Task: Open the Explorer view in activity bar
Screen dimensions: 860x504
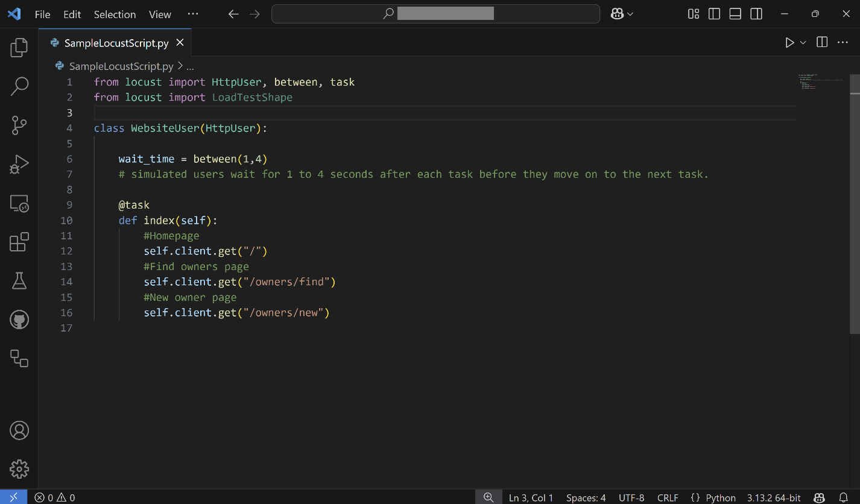Action: pyautogui.click(x=19, y=48)
